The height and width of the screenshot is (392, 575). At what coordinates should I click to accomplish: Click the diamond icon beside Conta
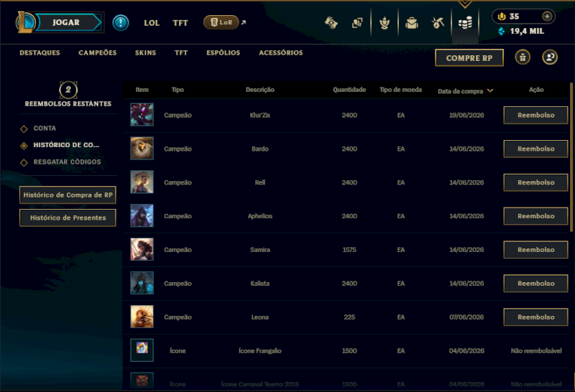click(x=24, y=129)
